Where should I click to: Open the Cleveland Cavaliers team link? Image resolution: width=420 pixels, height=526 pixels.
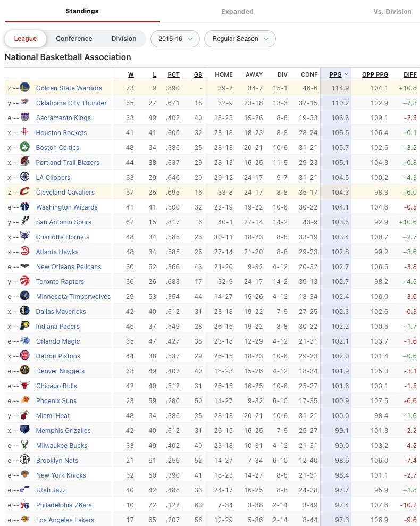pyautogui.click(x=65, y=192)
